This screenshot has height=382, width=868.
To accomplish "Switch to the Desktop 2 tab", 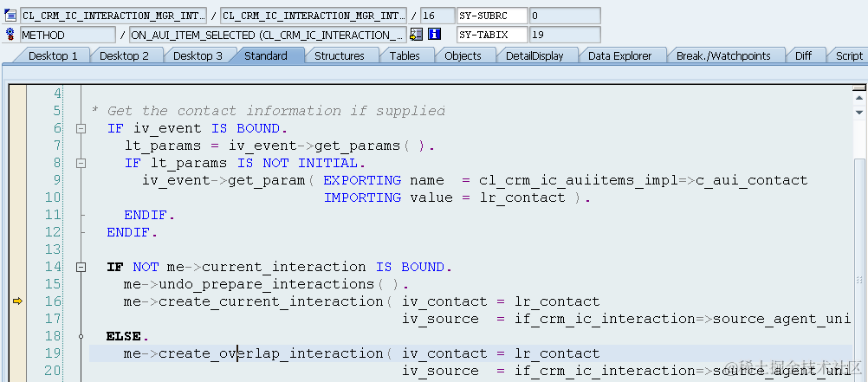I will 125,56.
